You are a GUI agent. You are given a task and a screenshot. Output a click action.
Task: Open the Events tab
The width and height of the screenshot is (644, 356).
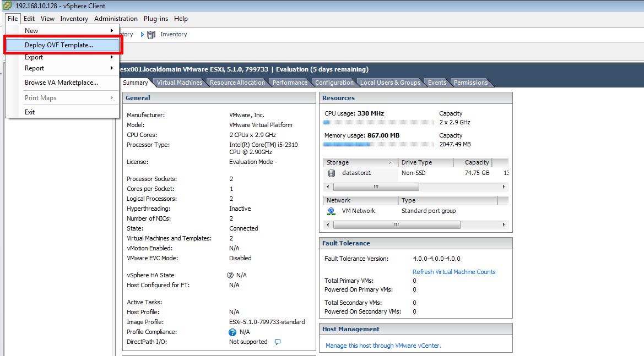click(437, 83)
